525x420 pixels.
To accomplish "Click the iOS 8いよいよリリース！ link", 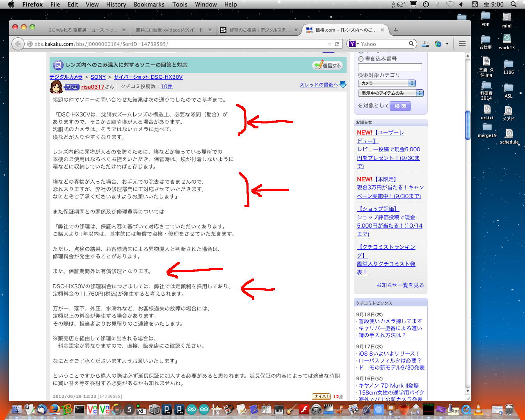I will coord(389,354).
